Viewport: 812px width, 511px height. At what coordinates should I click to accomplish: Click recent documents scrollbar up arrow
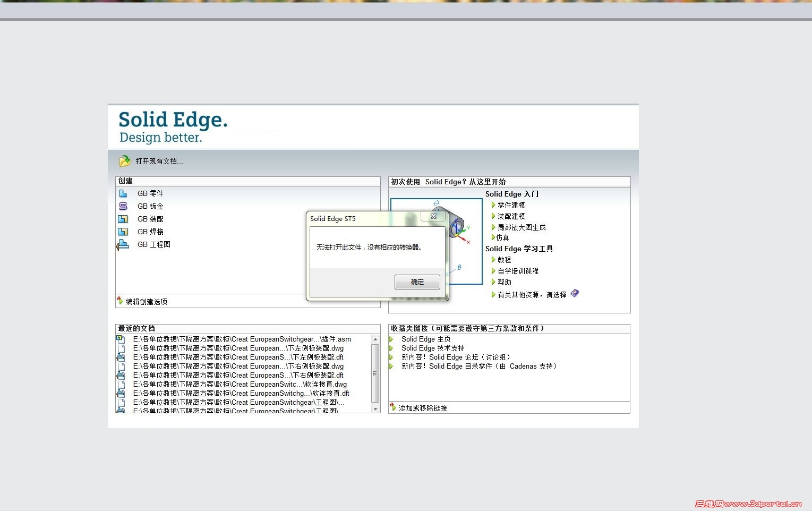(375, 339)
